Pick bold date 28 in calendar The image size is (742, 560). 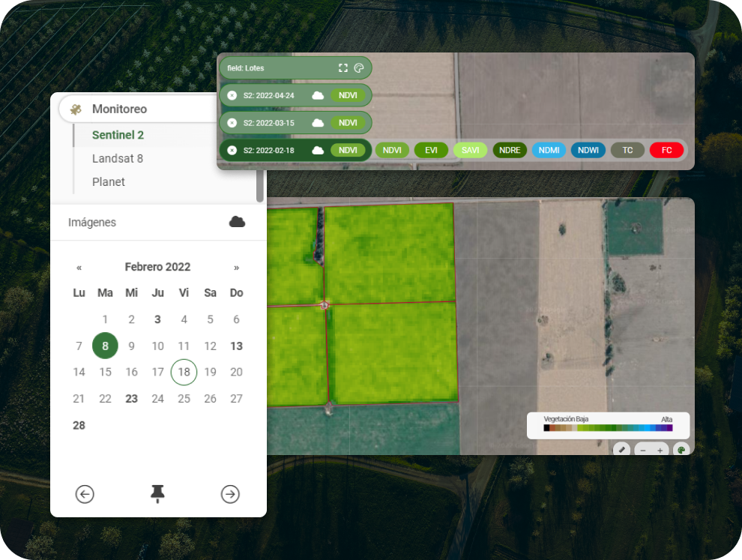click(79, 425)
